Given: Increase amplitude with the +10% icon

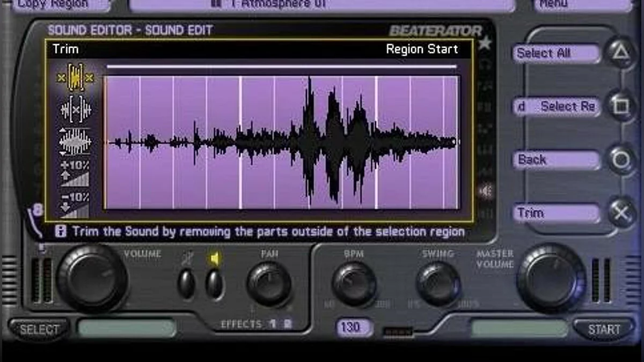Looking at the screenshot, I should [75, 173].
